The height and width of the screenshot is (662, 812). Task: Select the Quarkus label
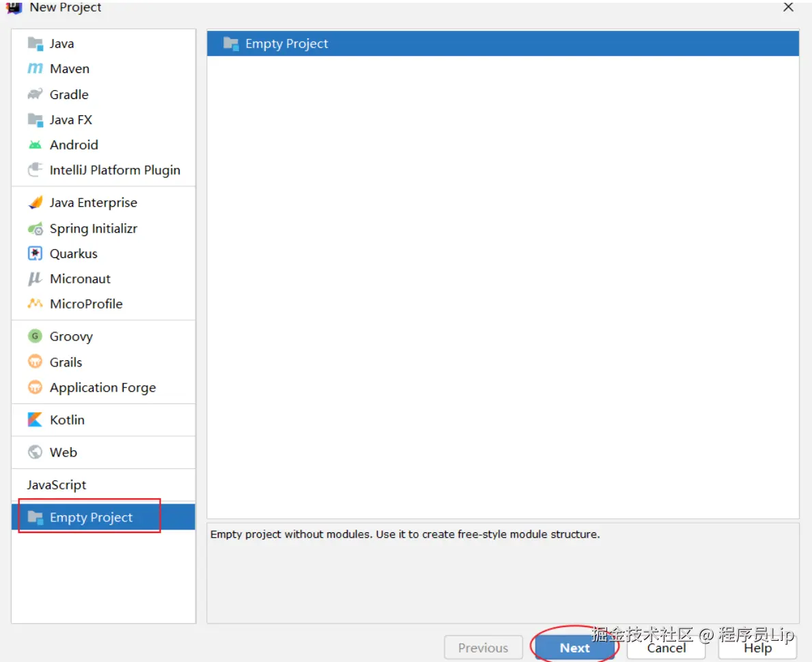pyautogui.click(x=74, y=254)
